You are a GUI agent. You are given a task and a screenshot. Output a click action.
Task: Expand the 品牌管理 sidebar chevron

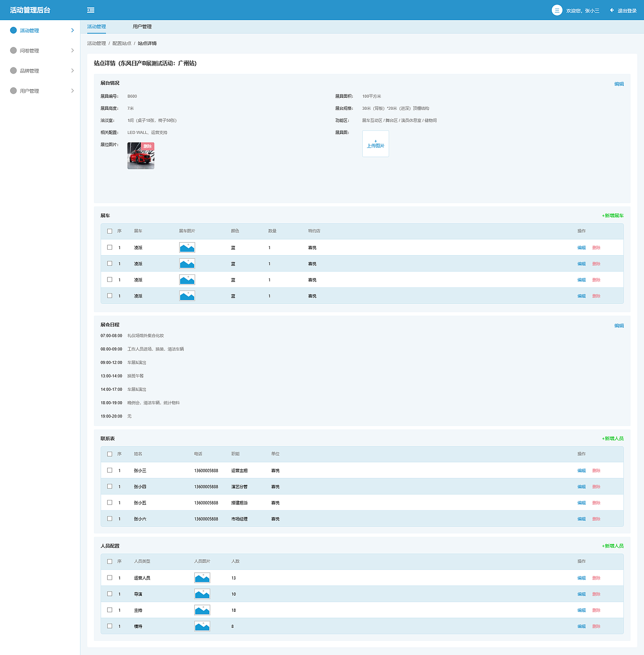click(72, 70)
